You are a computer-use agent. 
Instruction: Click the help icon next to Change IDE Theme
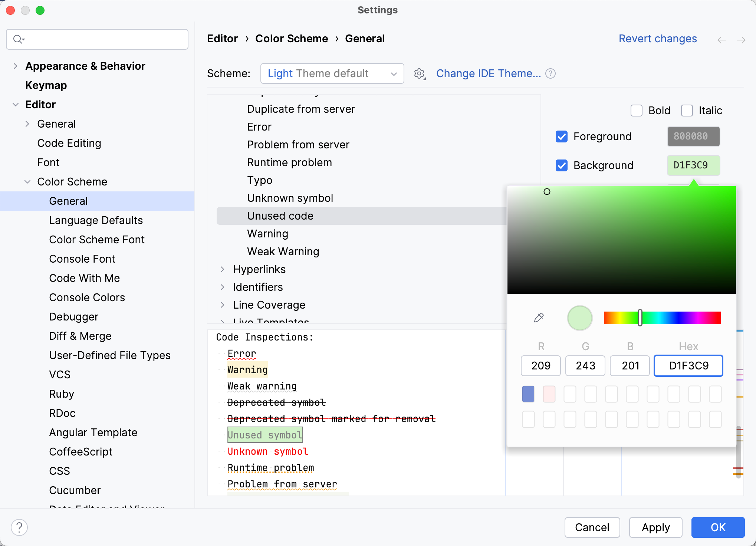[x=550, y=73]
